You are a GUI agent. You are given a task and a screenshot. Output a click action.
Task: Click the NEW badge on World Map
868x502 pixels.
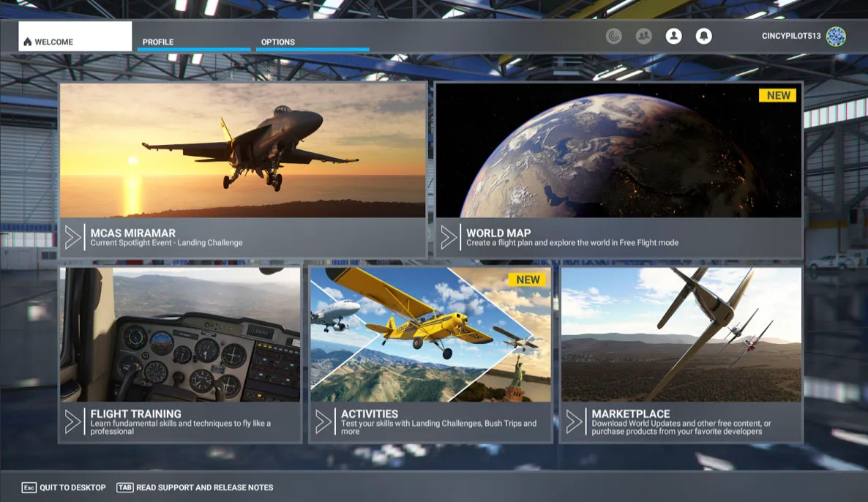[x=777, y=94]
